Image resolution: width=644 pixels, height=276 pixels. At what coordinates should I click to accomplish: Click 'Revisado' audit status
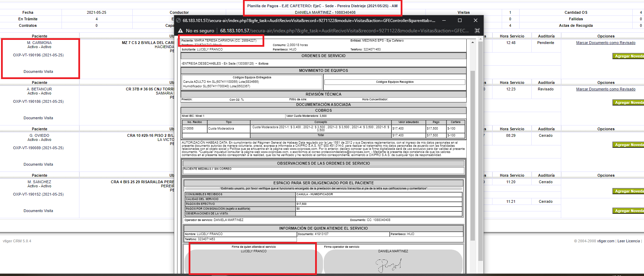click(x=546, y=89)
